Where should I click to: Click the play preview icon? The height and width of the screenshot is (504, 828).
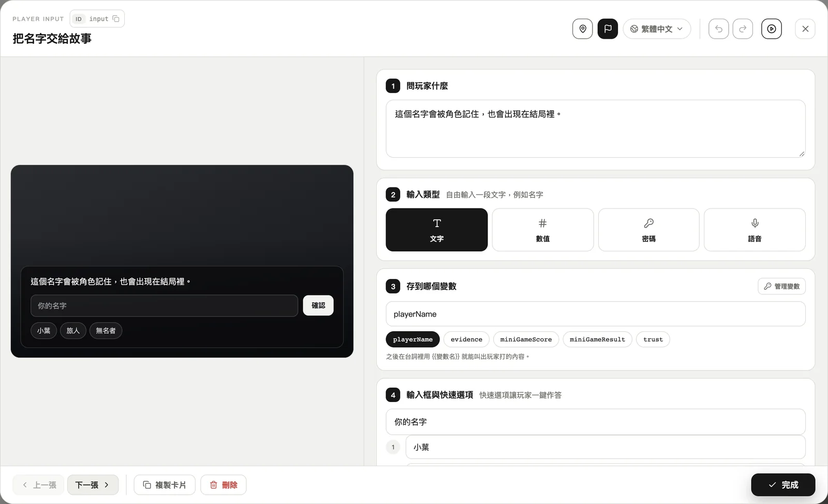click(772, 29)
